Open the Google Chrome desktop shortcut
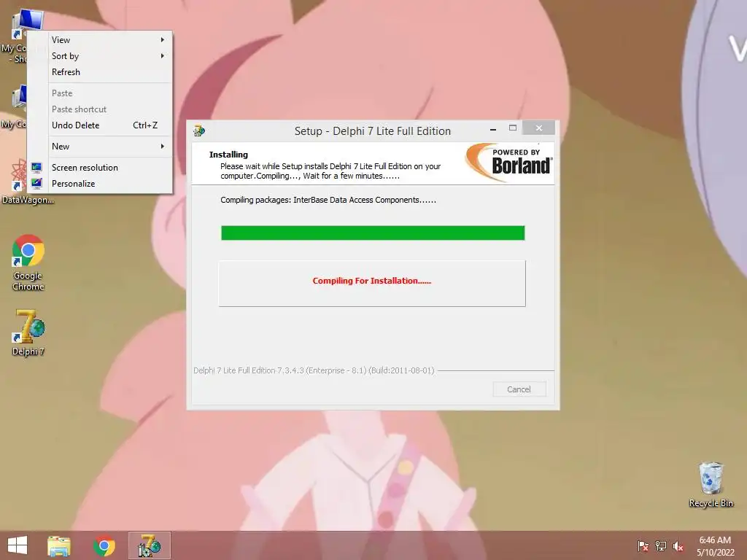Screen dimensions: 747x560 click(x=28, y=262)
